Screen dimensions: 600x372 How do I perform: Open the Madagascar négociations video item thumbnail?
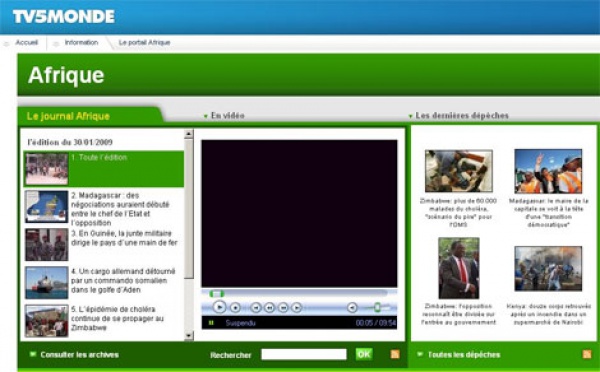[x=47, y=207]
